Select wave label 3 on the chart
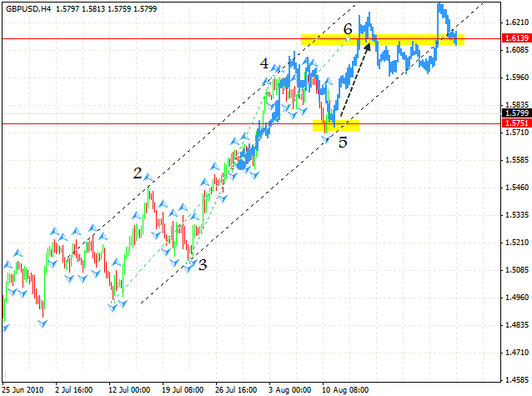The image size is (532, 396). (x=203, y=264)
